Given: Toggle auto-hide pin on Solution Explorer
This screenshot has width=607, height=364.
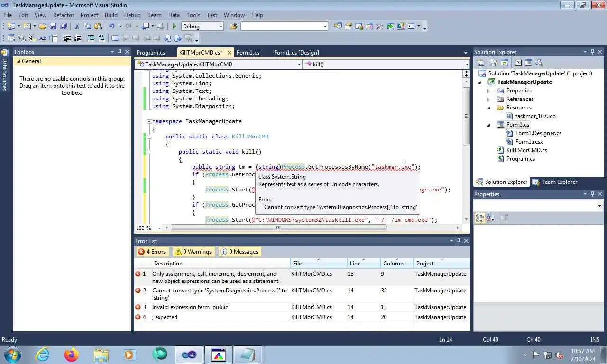Looking at the screenshot, I should coord(592,52).
